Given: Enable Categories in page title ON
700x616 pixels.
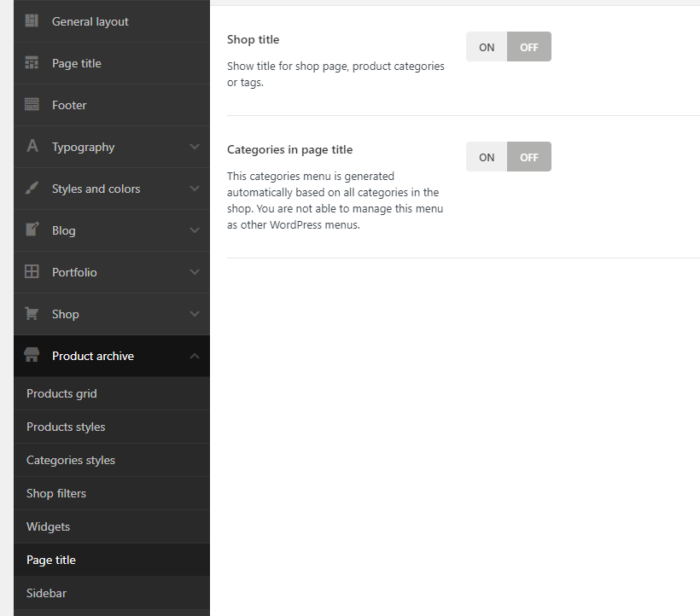Looking at the screenshot, I should tap(487, 157).
